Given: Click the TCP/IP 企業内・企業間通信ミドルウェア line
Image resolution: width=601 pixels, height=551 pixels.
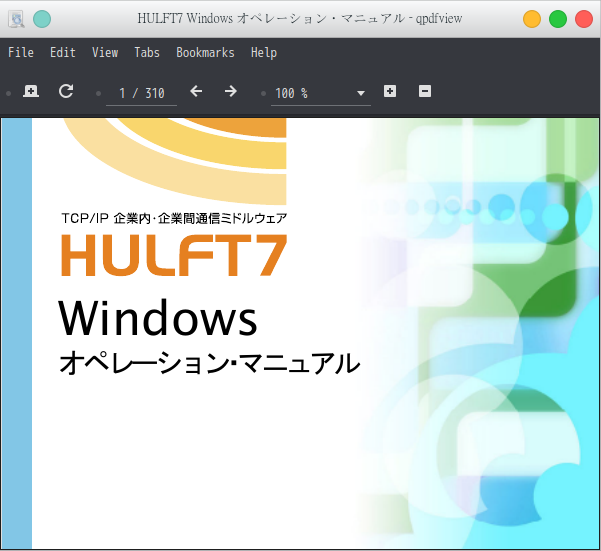Looking at the screenshot, I should pyautogui.click(x=174, y=218).
